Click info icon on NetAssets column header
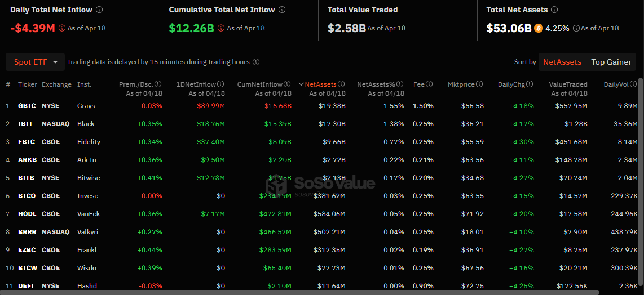This screenshot has height=295, width=644. (341, 84)
